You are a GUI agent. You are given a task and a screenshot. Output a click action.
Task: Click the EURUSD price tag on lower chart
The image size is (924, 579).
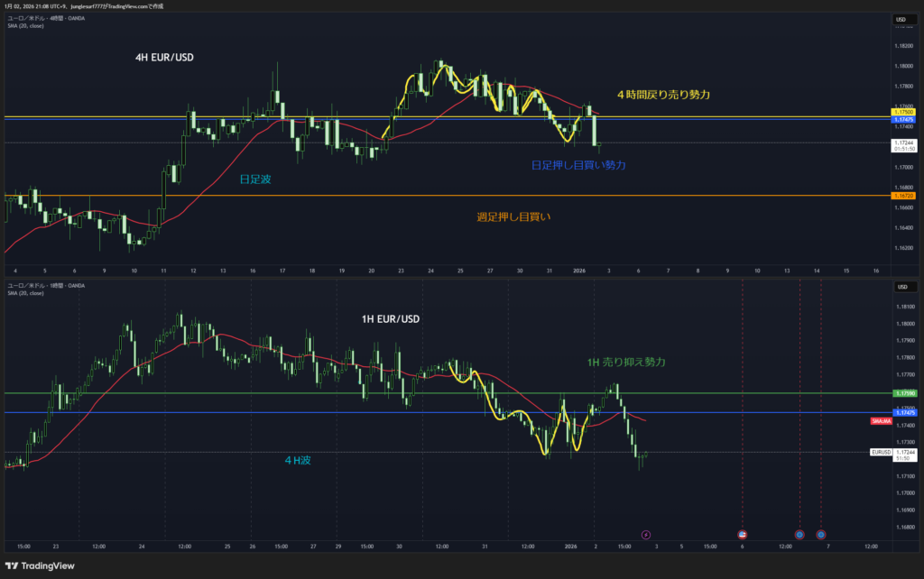(x=881, y=452)
